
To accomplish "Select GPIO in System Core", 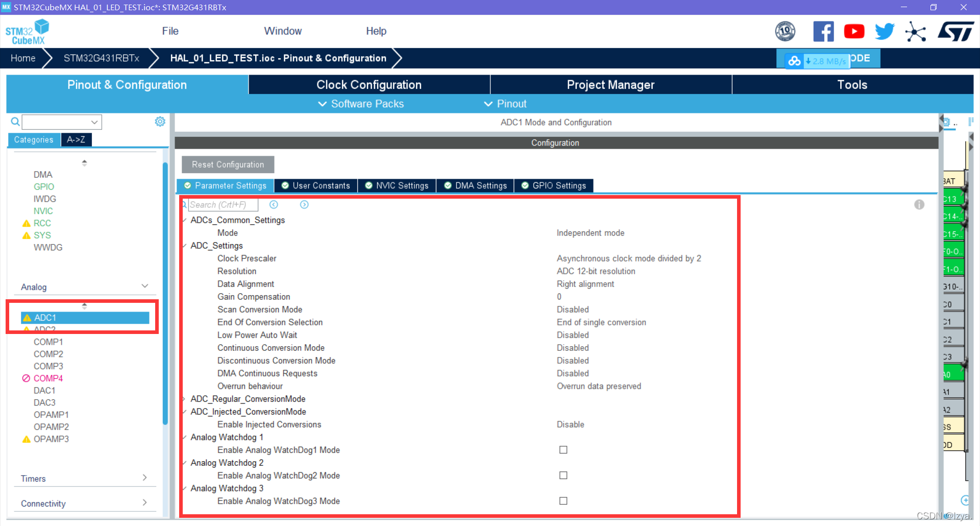I will coord(44,187).
